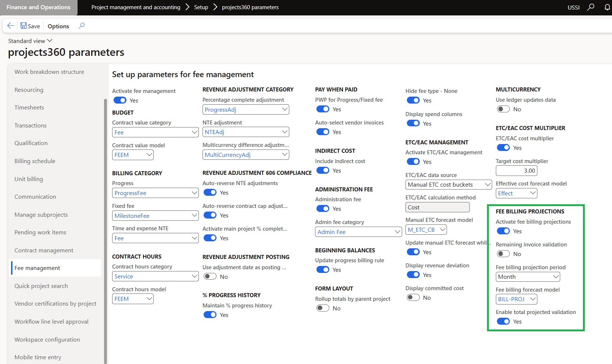
Task: Click the Finance and Operations button
Action: point(39,7)
